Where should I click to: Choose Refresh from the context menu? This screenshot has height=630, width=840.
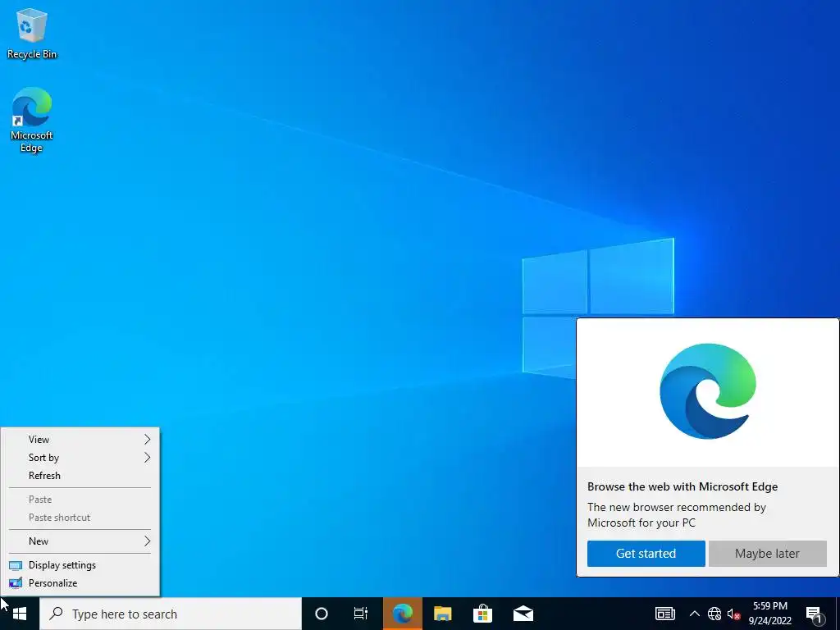click(x=80, y=476)
